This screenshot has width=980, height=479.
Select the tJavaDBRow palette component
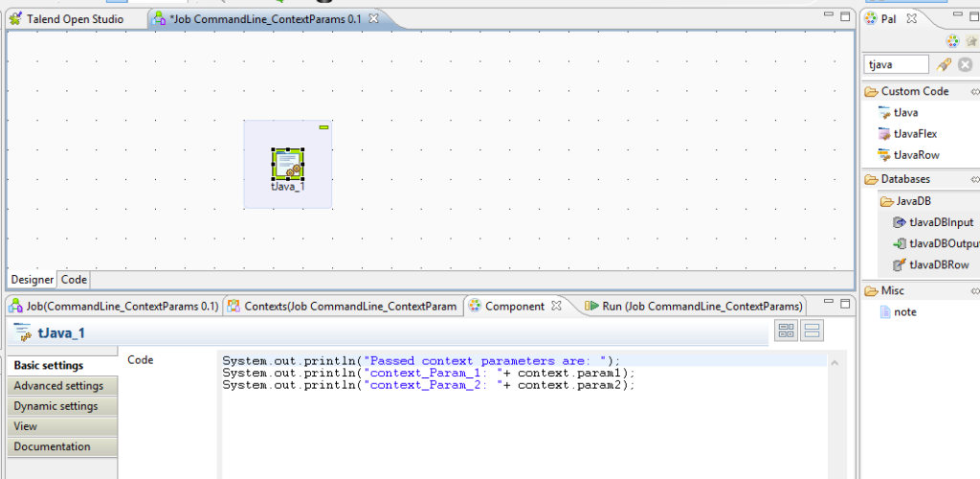click(931, 265)
